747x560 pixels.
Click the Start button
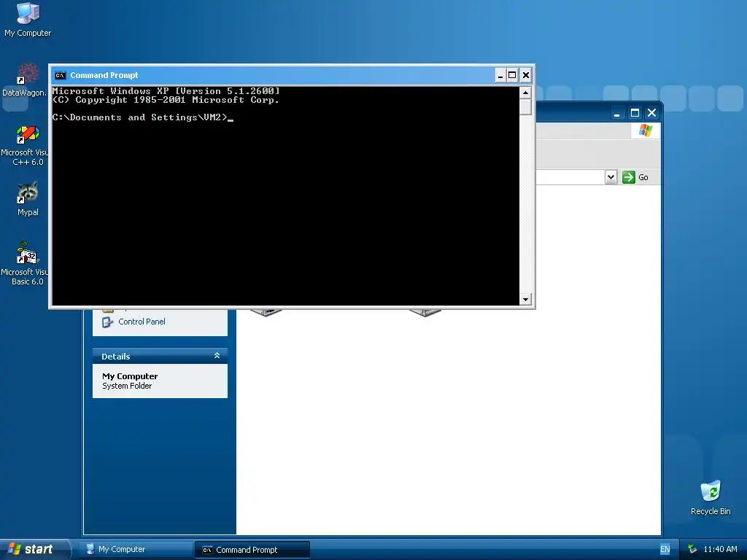(x=34, y=549)
